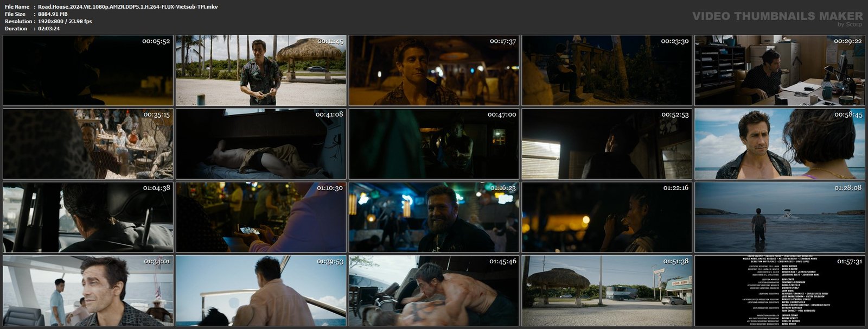This screenshot has width=868, height=329.
Task: Click the Duration label
Action: point(16,28)
